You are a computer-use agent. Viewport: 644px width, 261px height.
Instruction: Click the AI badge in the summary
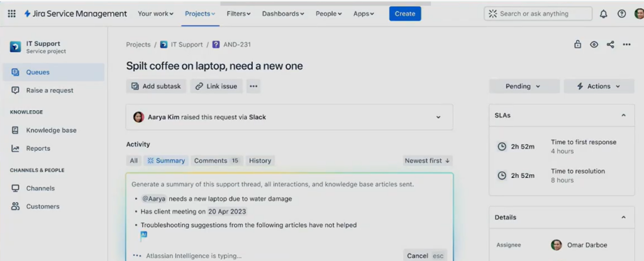[144, 235]
